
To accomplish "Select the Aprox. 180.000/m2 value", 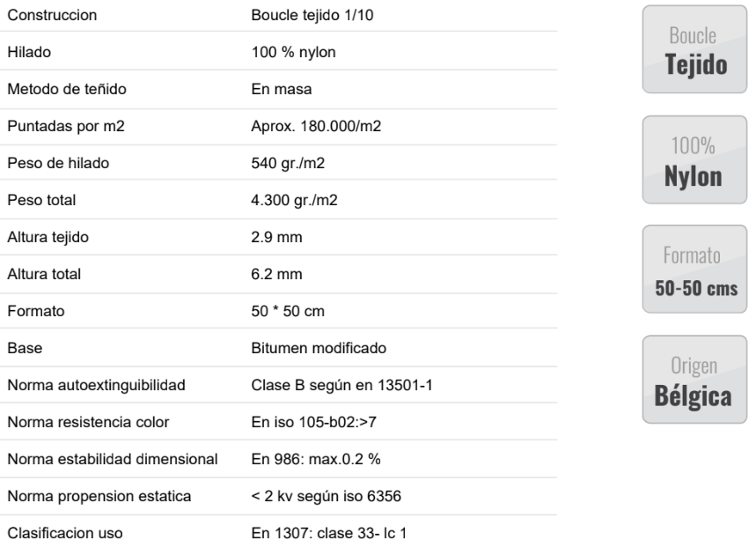I will 316,126.
